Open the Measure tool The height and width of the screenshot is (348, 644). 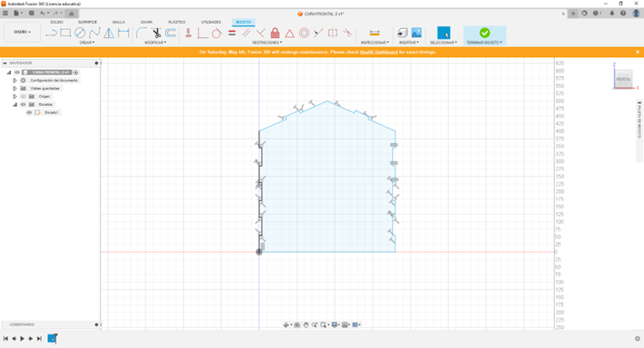tap(375, 33)
